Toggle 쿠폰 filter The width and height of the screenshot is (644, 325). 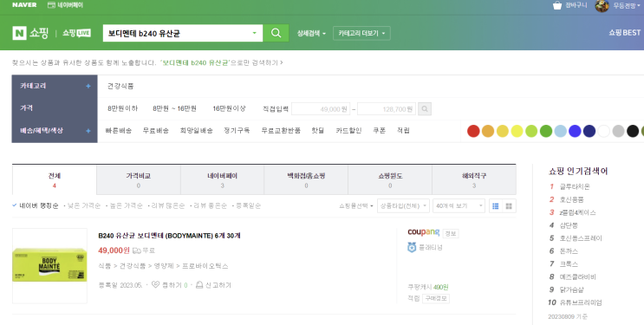379,131
